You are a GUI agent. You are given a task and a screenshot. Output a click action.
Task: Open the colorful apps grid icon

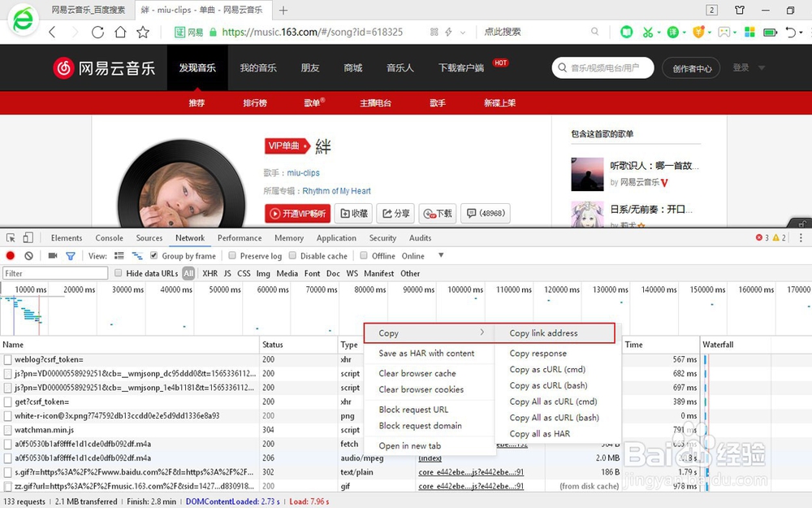[x=749, y=33]
